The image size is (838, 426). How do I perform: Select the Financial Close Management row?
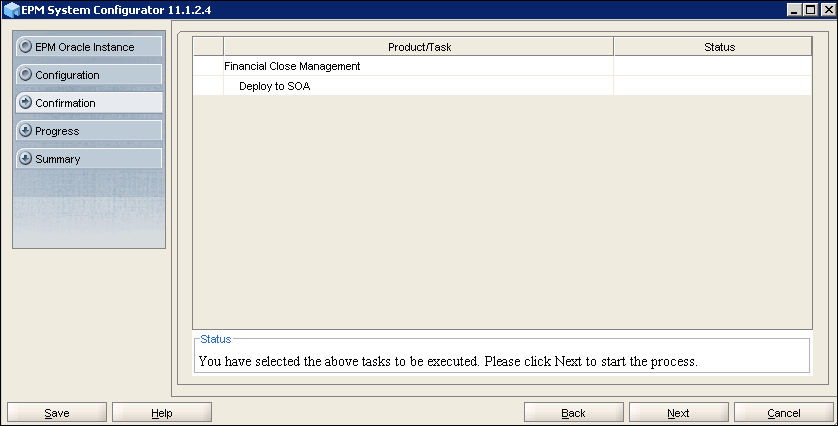pos(292,66)
